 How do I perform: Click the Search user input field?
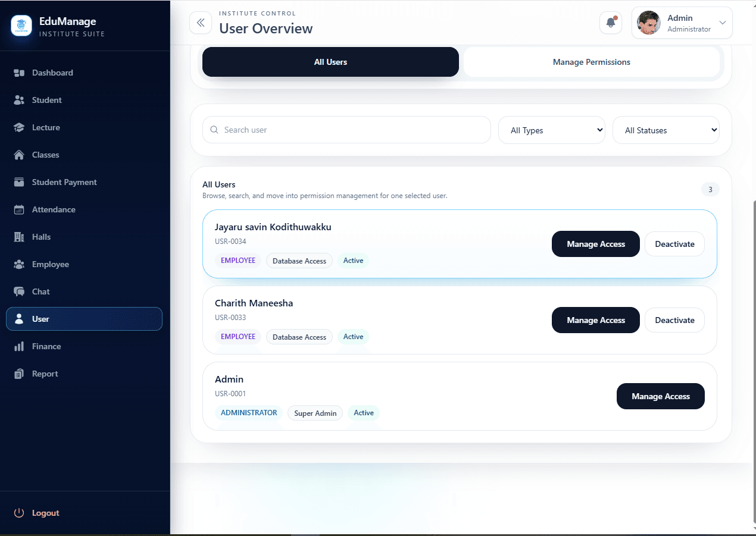[346, 130]
